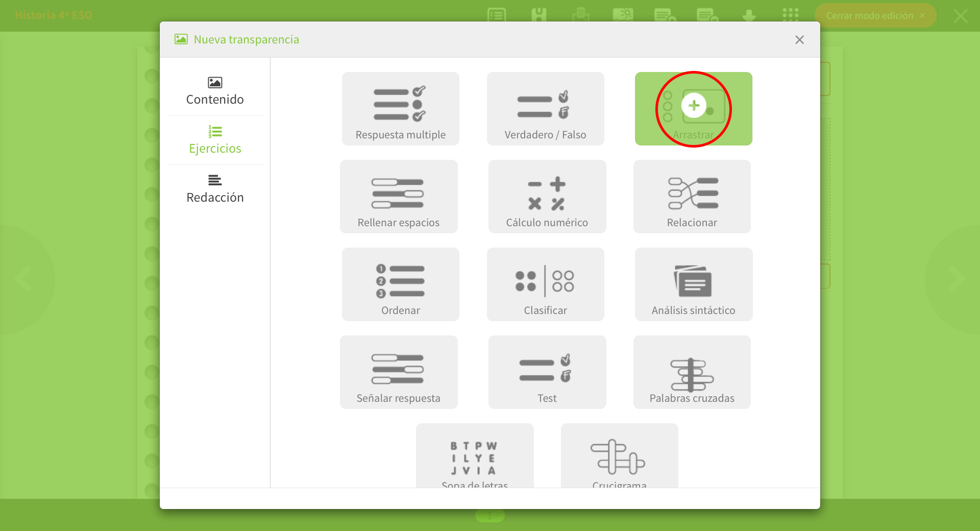Pick the Palabras cruzadas exercise
Image resolution: width=980 pixels, height=531 pixels.
[x=692, y=372]
